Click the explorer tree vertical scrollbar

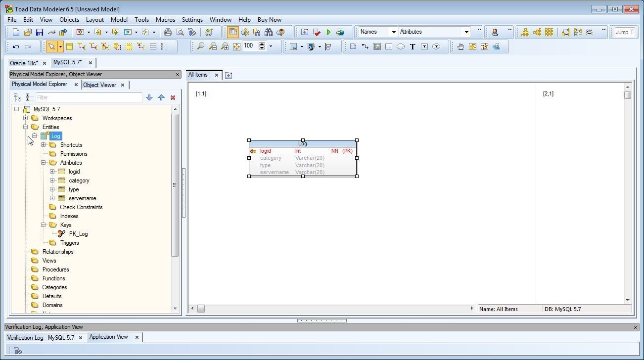pos(175,185)
